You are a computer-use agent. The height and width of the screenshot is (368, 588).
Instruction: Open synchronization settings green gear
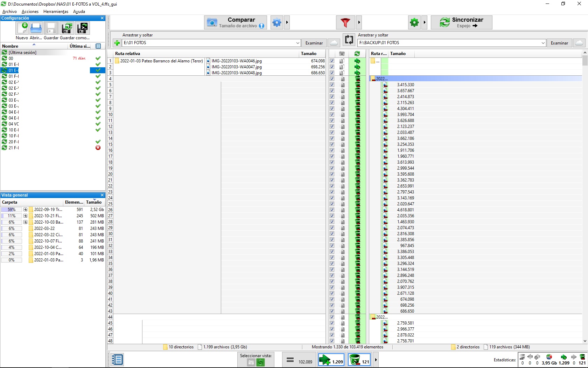(x=414, y=23)
